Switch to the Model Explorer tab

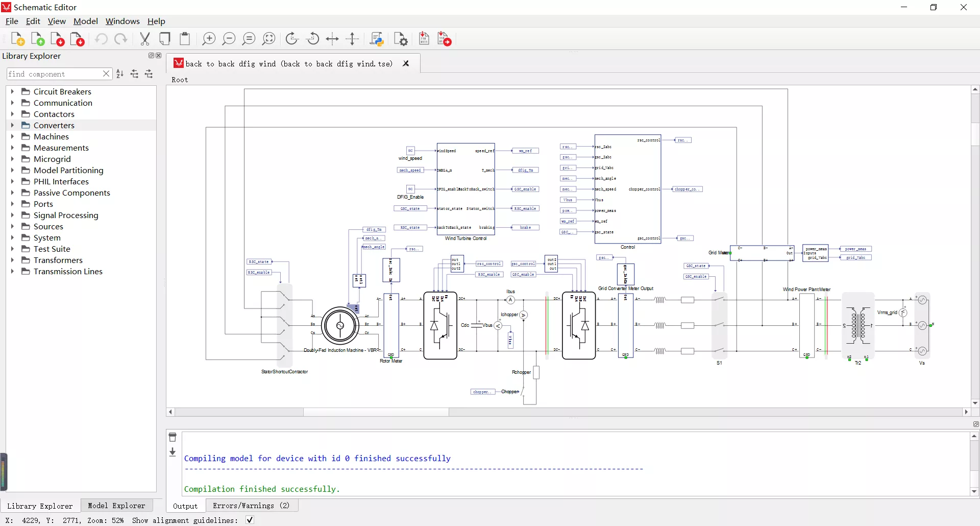pos(116,506)
